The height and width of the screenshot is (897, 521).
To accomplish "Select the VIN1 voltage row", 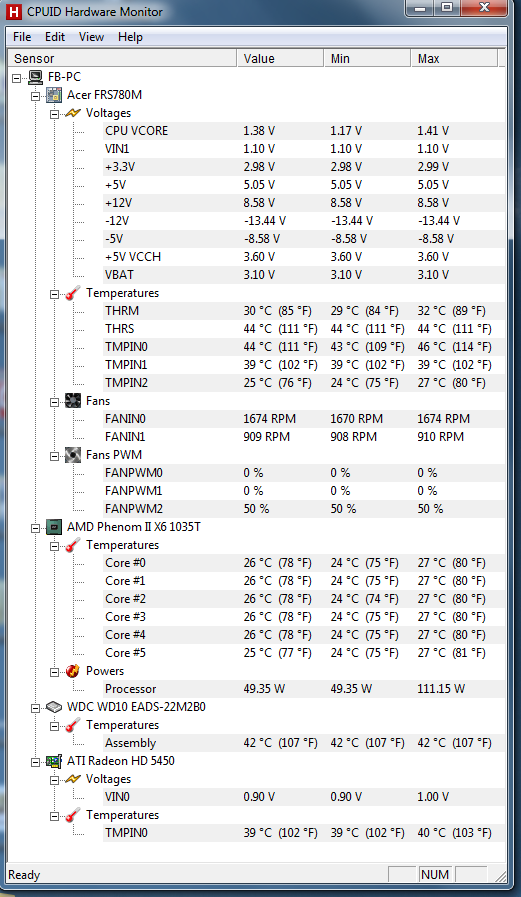I will pos(304,149).
